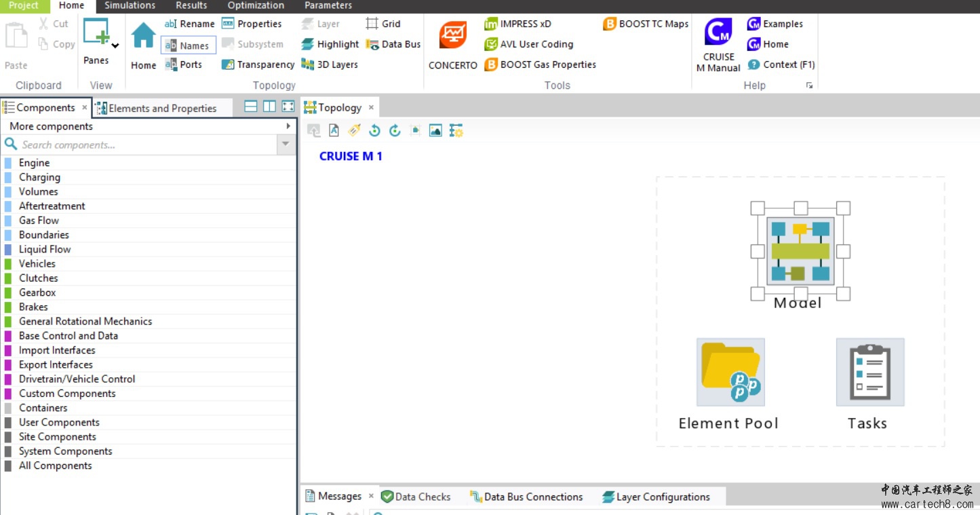Launch CONCERTO from the Tools group
The height and width of the screenshot is (515, 980).
tap(453, 35)
